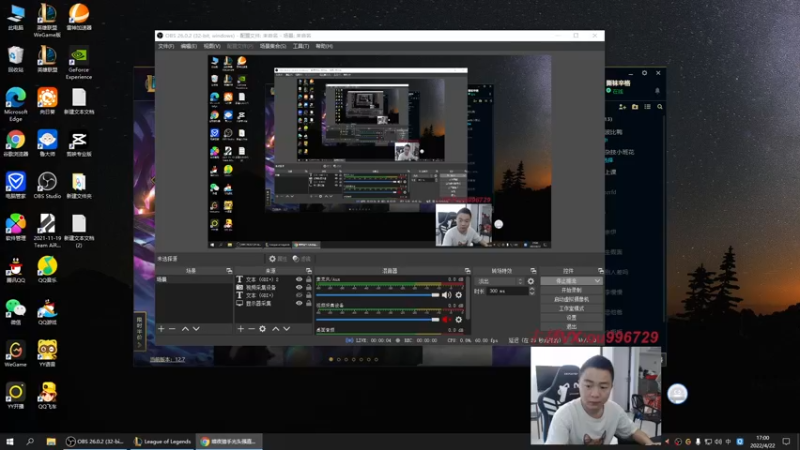Click 属性 properties button above Sources
Viewport: 800px width, 450px height.
tap(278, 259)
